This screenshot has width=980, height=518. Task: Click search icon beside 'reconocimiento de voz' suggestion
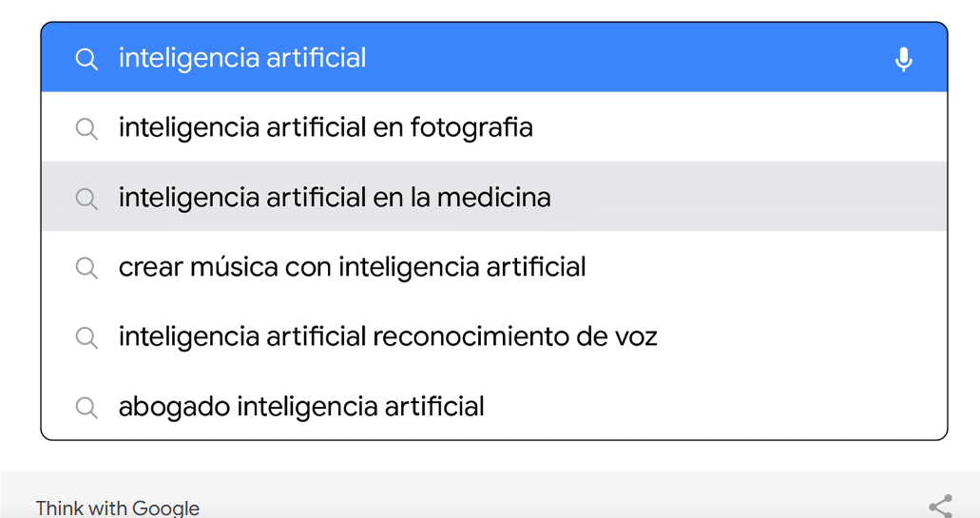coord(86,337)
